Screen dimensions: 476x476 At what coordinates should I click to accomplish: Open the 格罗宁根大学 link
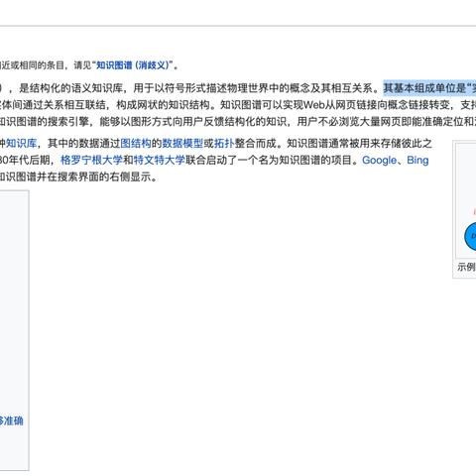[91, 161]
